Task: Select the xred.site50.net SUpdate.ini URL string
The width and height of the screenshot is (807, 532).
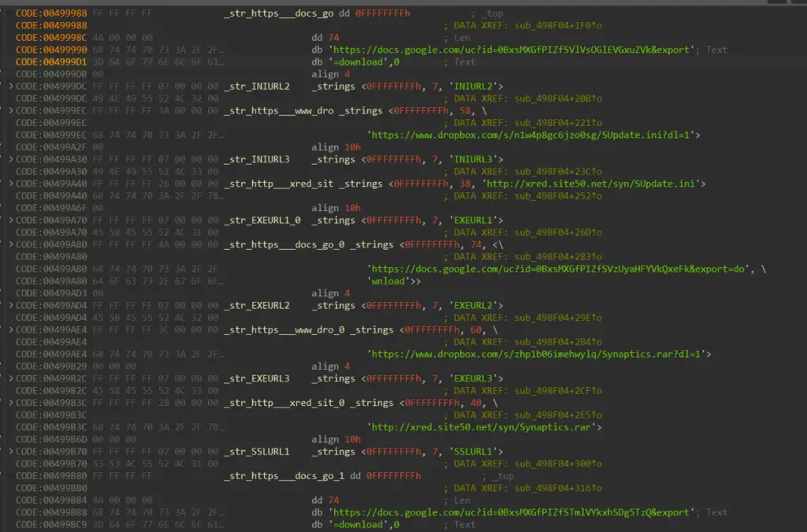Action: pos(591,184)
